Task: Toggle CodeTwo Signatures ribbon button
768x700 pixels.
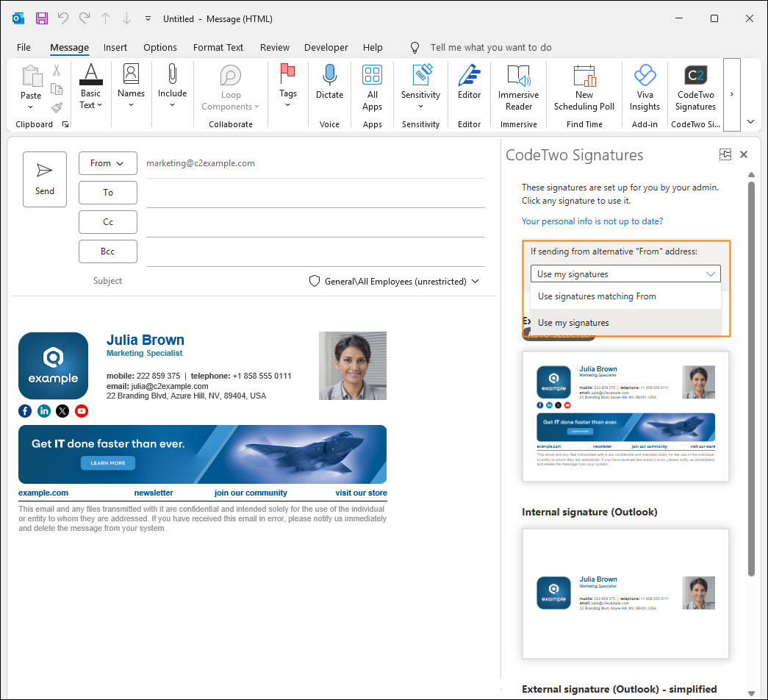Action: pos(695,88)
